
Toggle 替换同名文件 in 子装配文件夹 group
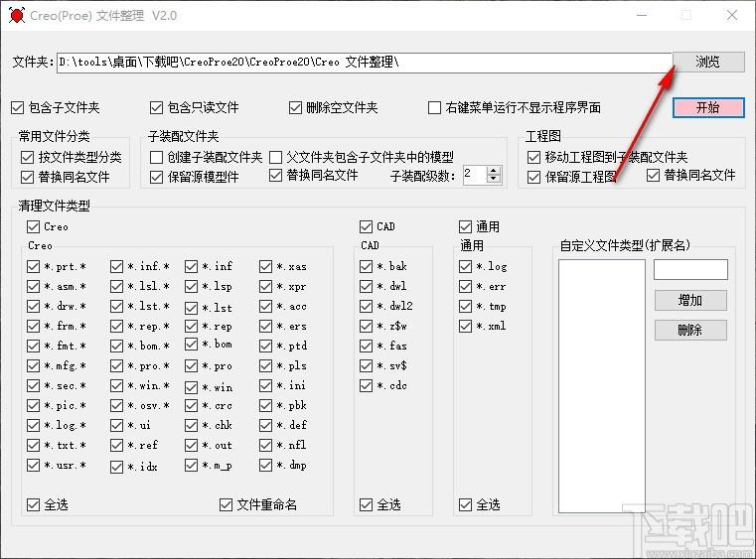(x=275, y=175)
